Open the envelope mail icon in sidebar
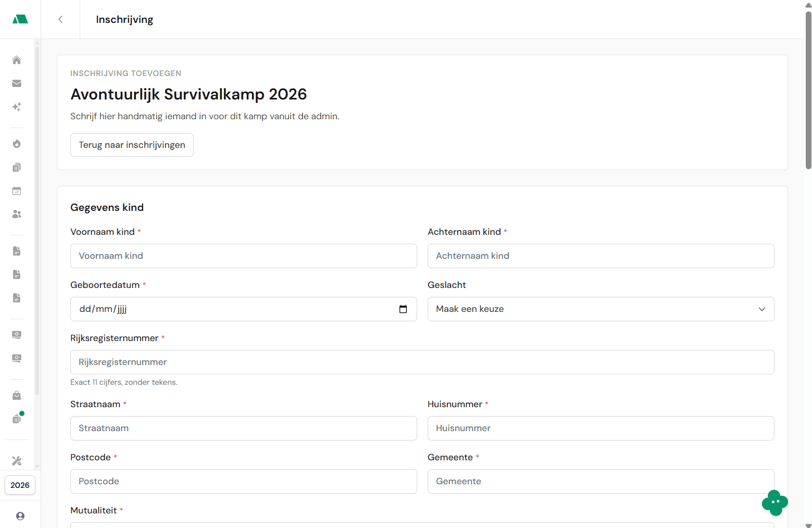This screenshot has height=528, width=812. tap(17, 83)
